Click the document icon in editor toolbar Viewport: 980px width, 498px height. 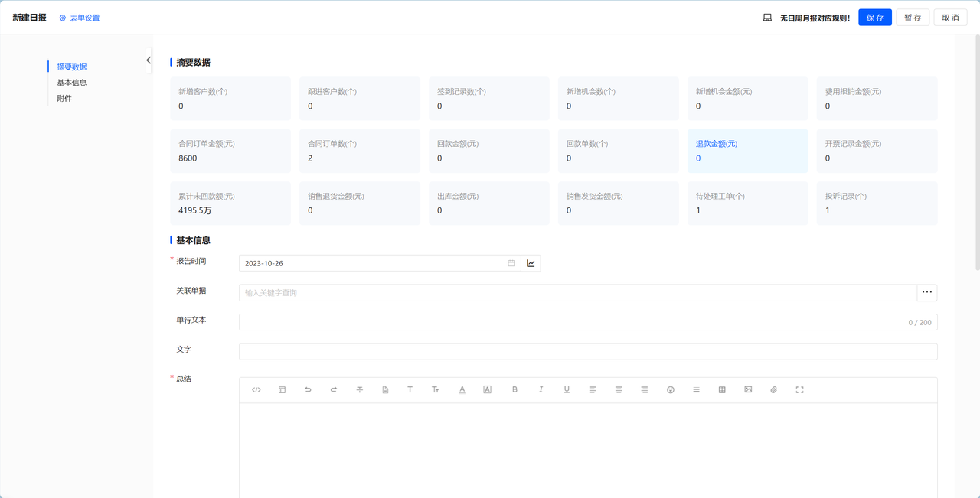tap(385, 390)
